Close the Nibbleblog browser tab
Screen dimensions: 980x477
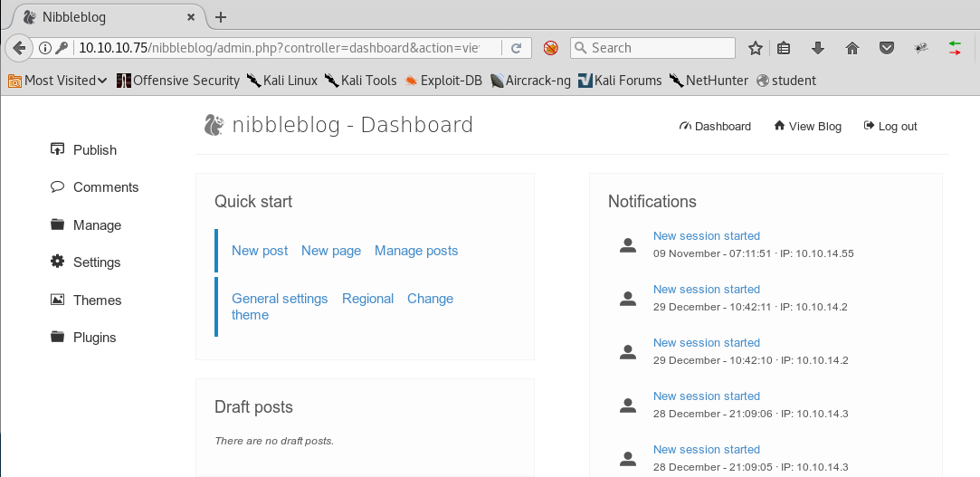click(191, 17)
